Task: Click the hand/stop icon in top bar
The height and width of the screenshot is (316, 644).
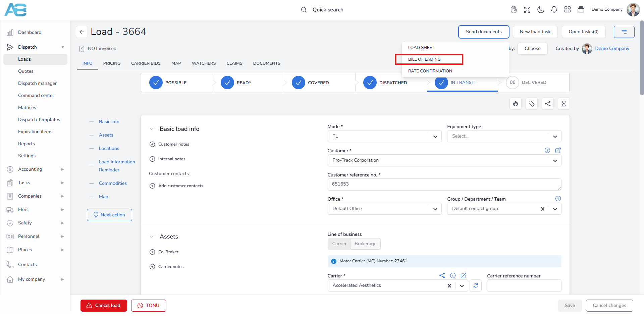Action: click(514, 9)
